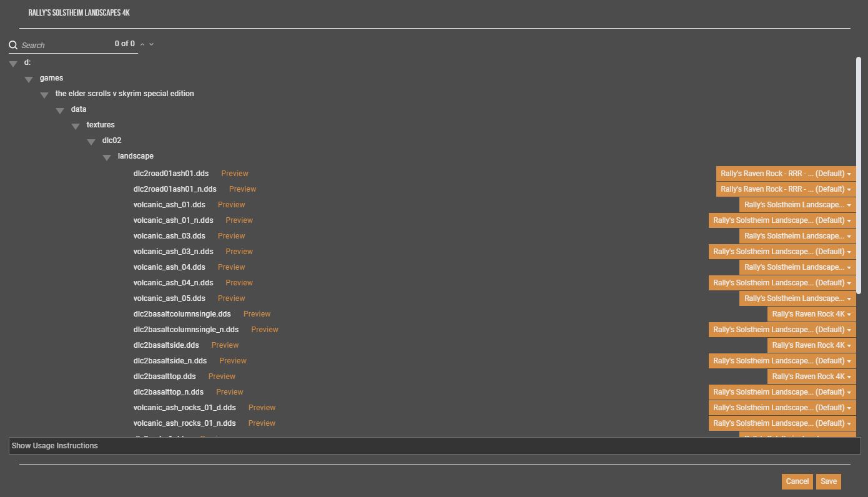
Task: Collapse the d: tree node
Action: tap(13, 62)
